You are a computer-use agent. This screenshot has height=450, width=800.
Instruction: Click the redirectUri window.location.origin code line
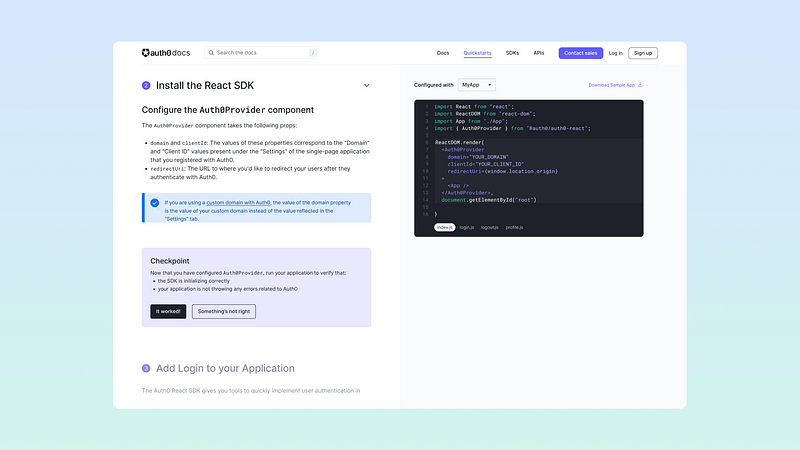tap(502, 171)
